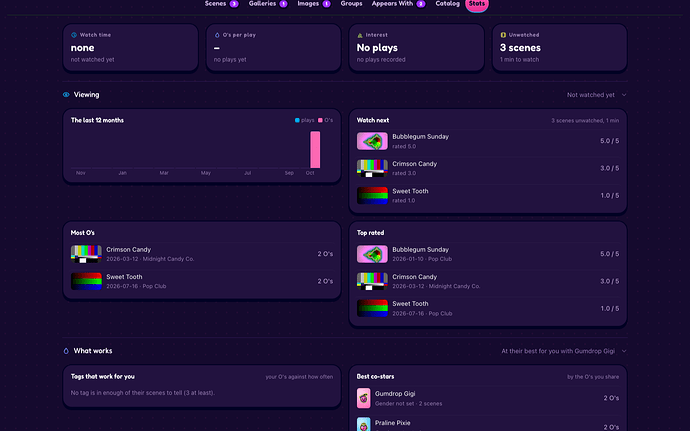This screenshot has width=690, height=431.
Task: Open Crimson Candy thumbnail in Watch next
Action: click(372, 168)
